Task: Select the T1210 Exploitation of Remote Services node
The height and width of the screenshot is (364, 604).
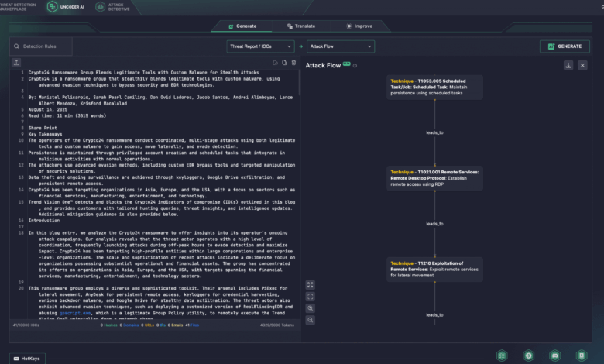Action: (x=434, y=270)
